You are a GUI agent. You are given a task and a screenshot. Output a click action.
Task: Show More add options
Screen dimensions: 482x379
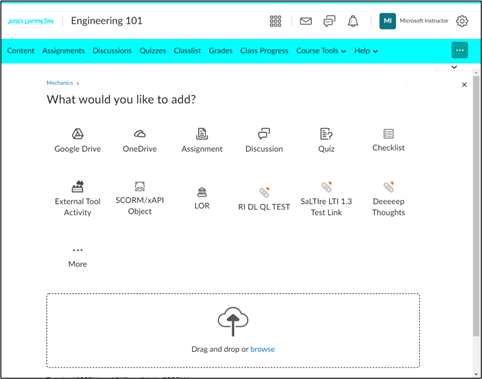tap(78, 258)
